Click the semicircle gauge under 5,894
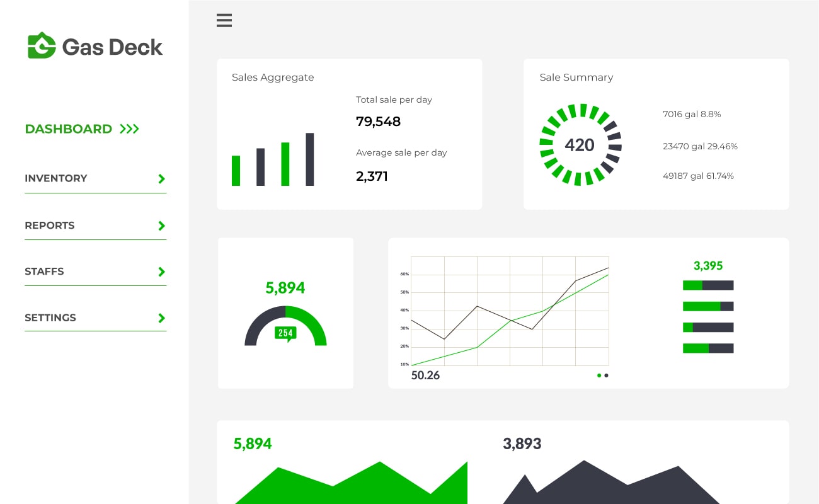This screenshot has width=819, height=504. pyautogui.click(x=285, y=324)
